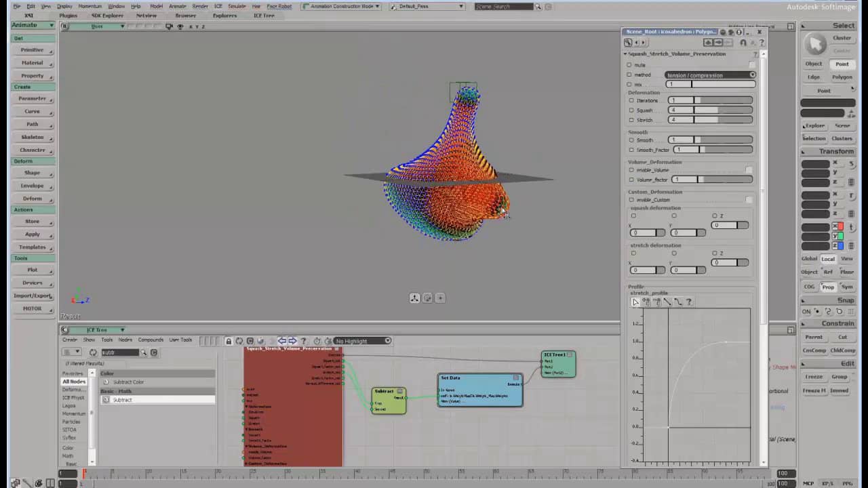The image size is (868, 488).
Task: Click the forward arrow in ICE Tree toolbar
Action: click(292, 341)
